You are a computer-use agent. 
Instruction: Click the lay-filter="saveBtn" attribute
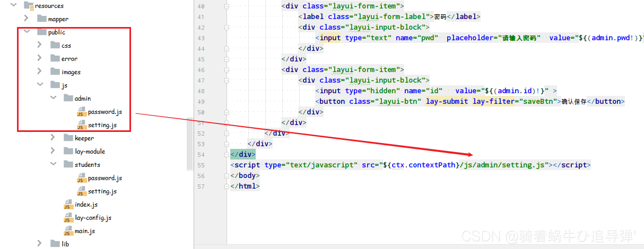tap(515, 102)
